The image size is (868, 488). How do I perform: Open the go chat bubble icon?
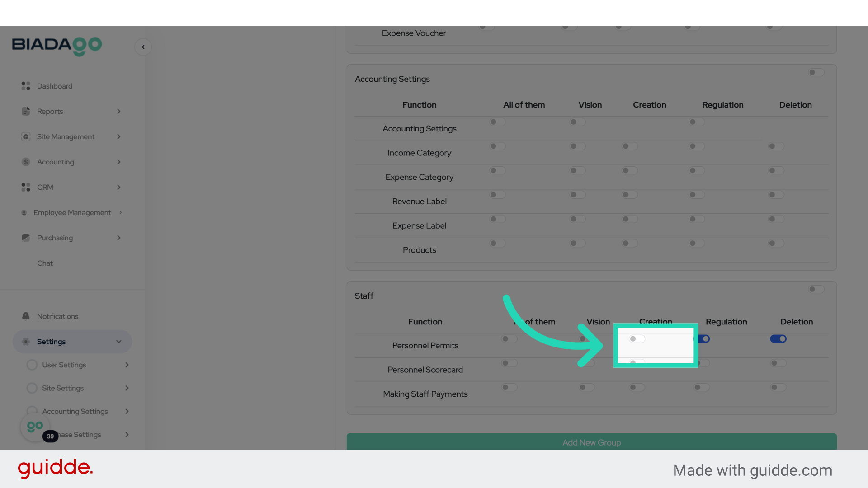pyautogui.click(x=35, y=427)
